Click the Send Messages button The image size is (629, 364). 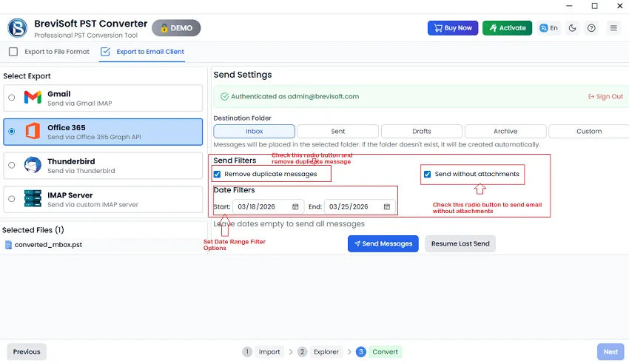[383, 243]
